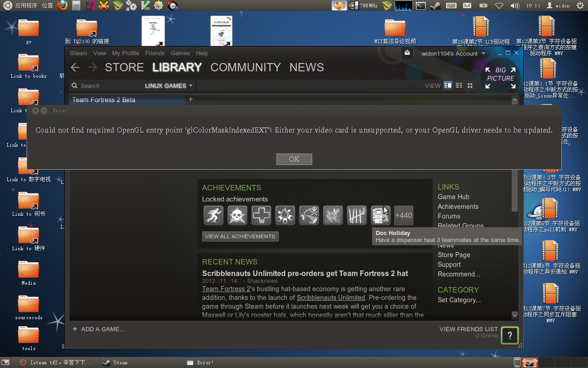Open the Forums link

pyautogui.click(x=449, y=216)
